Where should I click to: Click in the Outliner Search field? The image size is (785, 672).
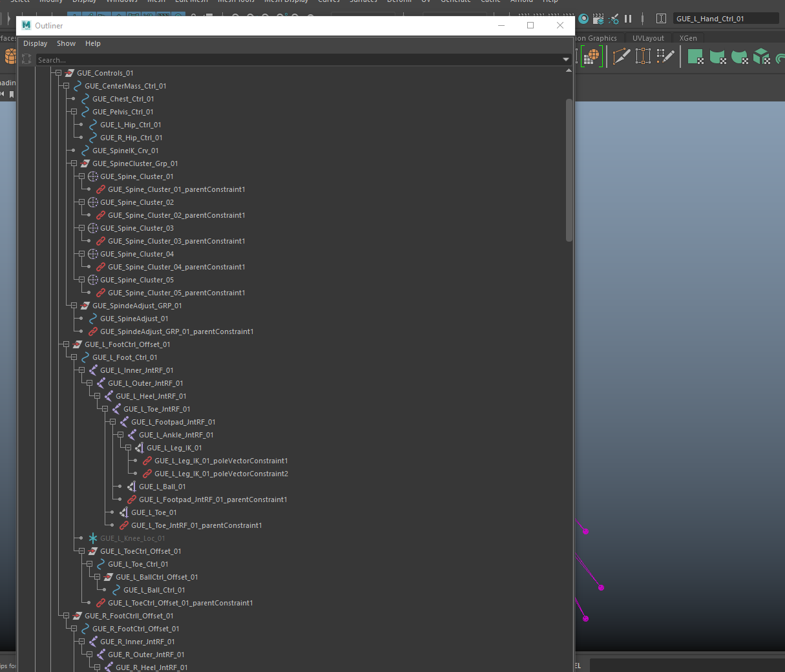[298, 59]
